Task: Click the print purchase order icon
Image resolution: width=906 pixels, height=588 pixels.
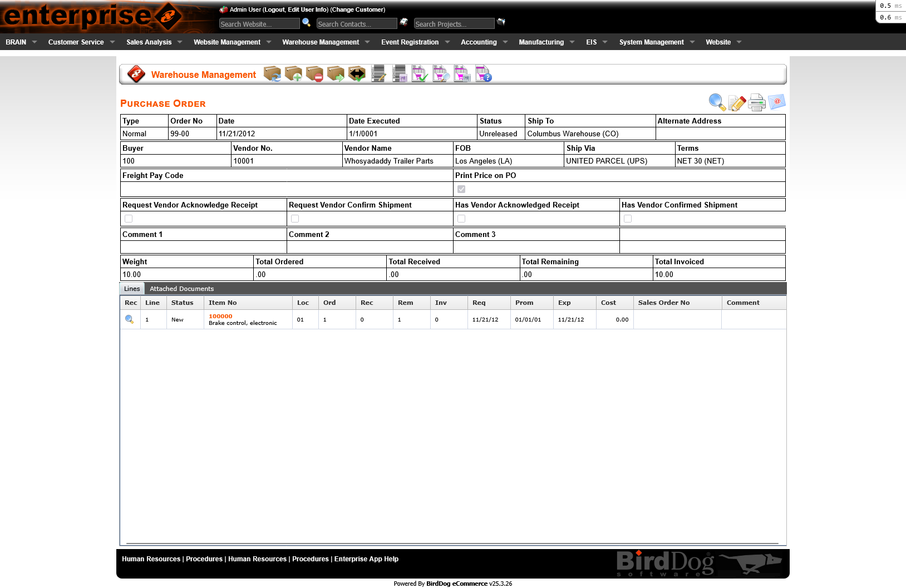Action: point(756,102)
